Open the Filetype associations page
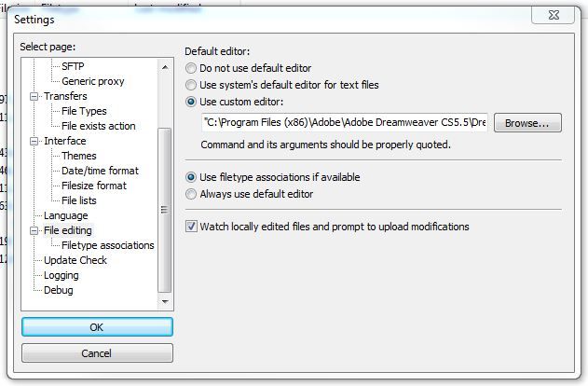The width and height of the screenshot is (588, 386). point(107,245)
